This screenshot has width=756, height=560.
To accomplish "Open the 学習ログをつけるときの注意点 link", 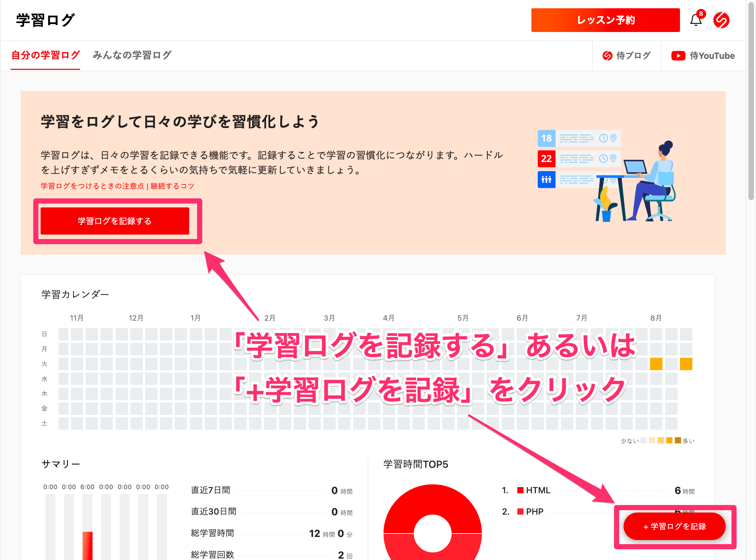I will coord(92,186).
